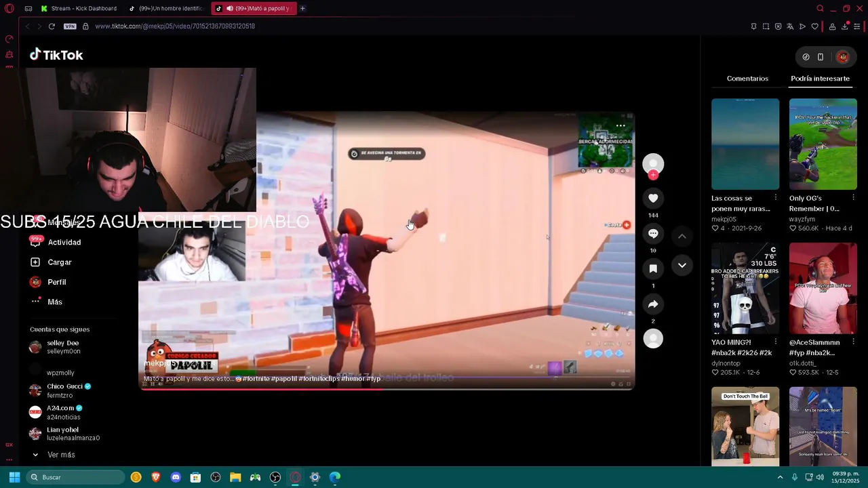Expand Ver más followed accounts
Image resolution: width=868 pixels, height=488 pixels.
point(54,455)
